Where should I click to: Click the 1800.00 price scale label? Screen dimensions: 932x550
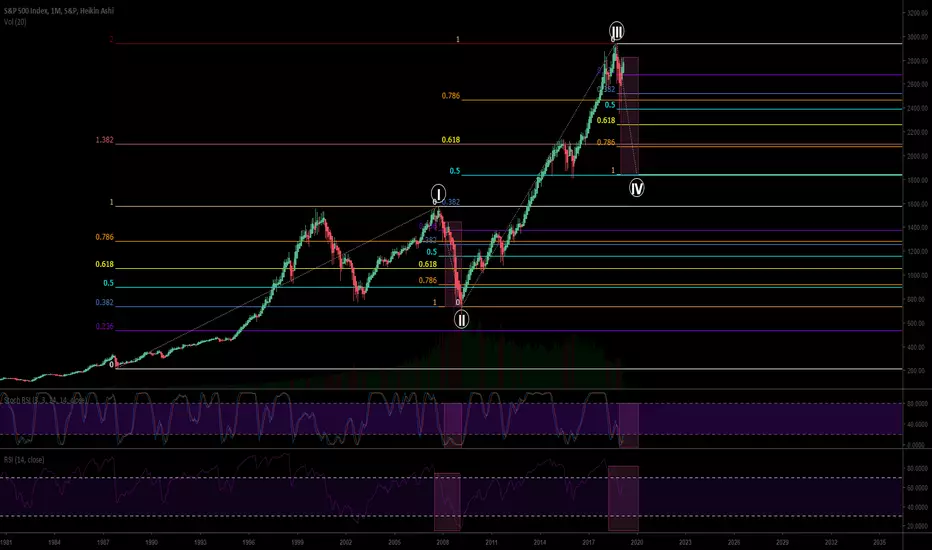[918, 180]
